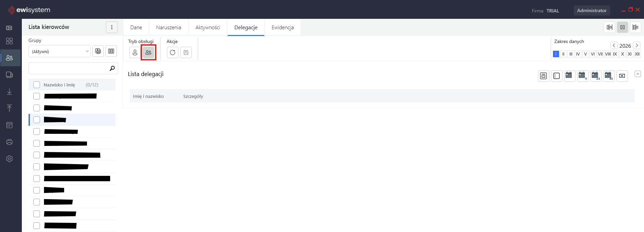Switch to the Naruszenia tab
The height and width of the screenshot is (232, 644).
click(x=169, y=28)
